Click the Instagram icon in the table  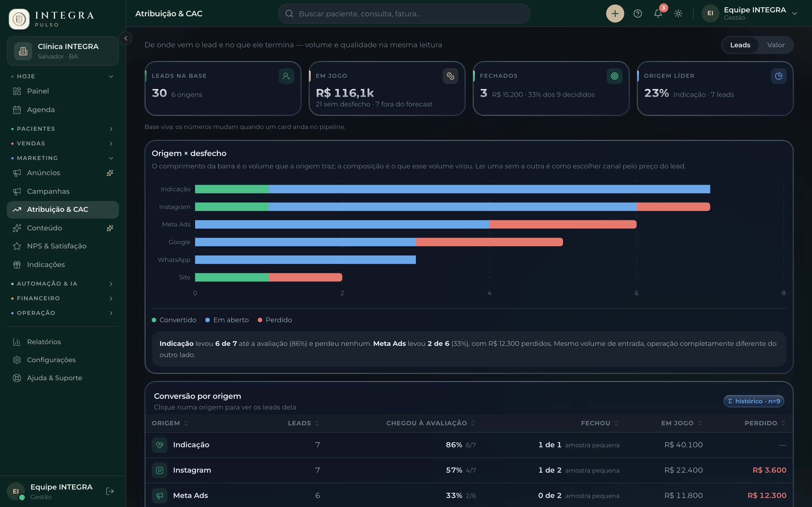159,470
